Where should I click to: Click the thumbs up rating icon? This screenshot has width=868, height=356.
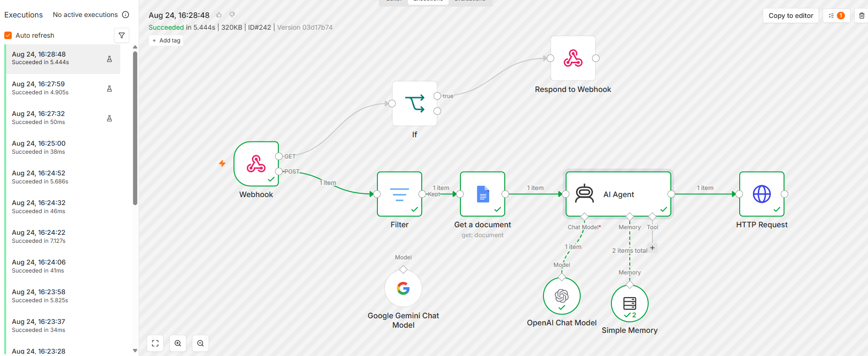[x=219, y=15]
